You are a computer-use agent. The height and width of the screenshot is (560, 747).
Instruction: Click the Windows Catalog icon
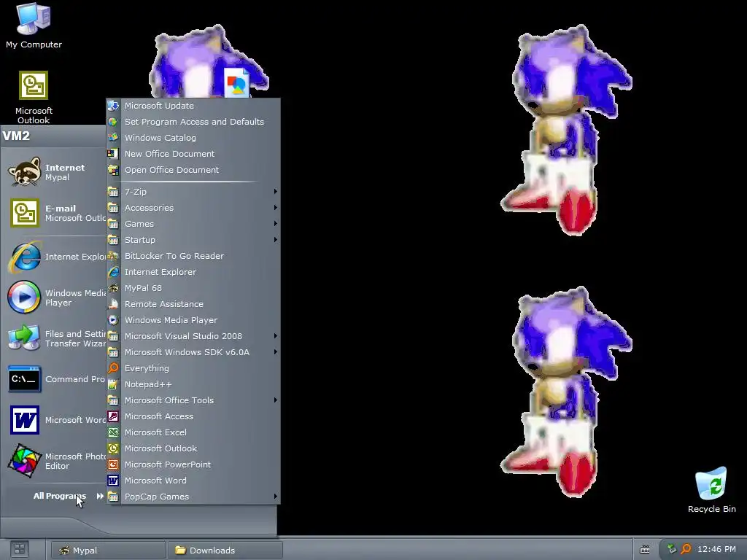113,138
